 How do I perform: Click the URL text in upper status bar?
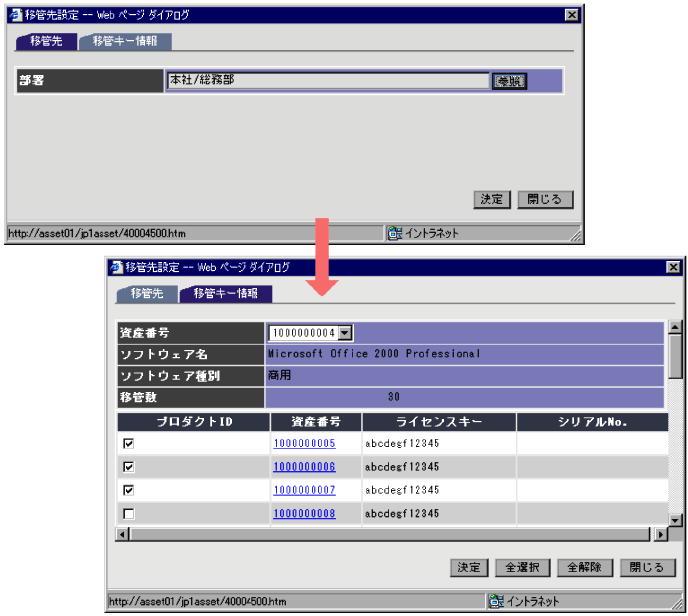click(97, 233)
